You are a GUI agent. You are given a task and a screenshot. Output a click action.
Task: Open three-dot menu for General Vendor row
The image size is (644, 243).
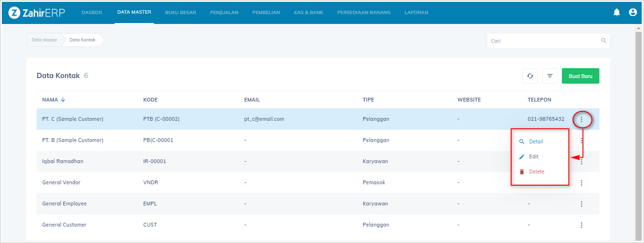click(x=582, y=183)
